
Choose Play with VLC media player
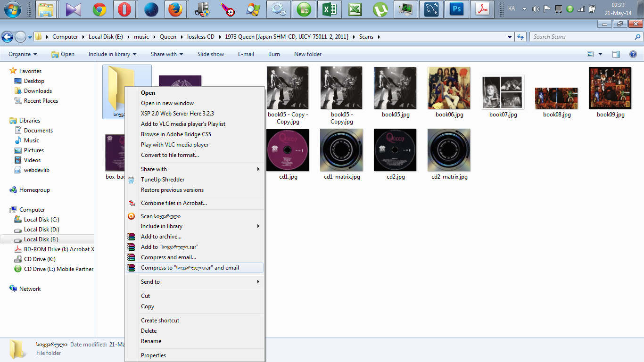(x=194, y=145)
